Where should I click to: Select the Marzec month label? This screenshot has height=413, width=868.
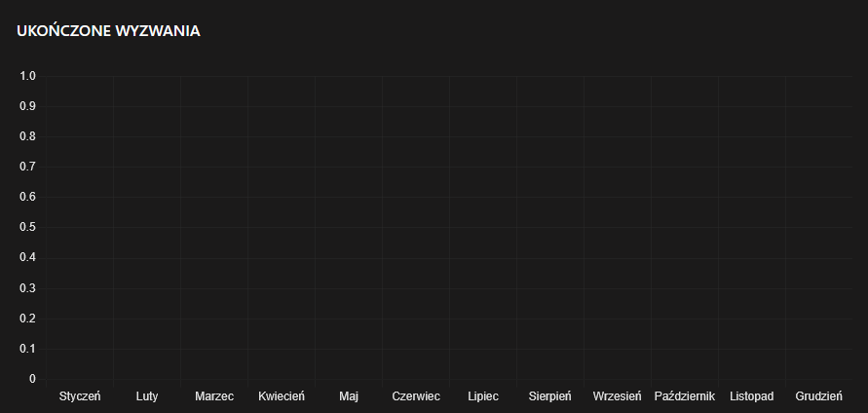coord(214,396)
